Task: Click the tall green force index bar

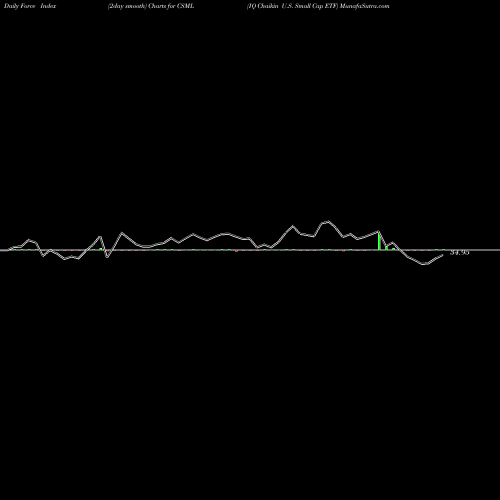Action: point(379,241)
